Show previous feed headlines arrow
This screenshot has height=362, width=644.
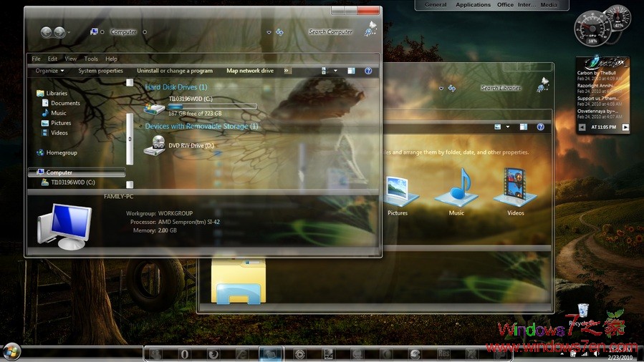[x=582, y=127]
